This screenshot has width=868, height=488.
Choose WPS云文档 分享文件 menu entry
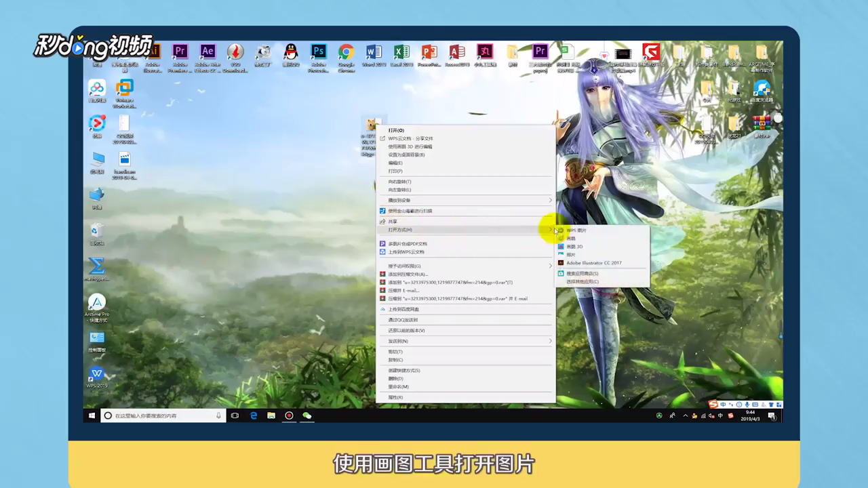pos(466,138)
